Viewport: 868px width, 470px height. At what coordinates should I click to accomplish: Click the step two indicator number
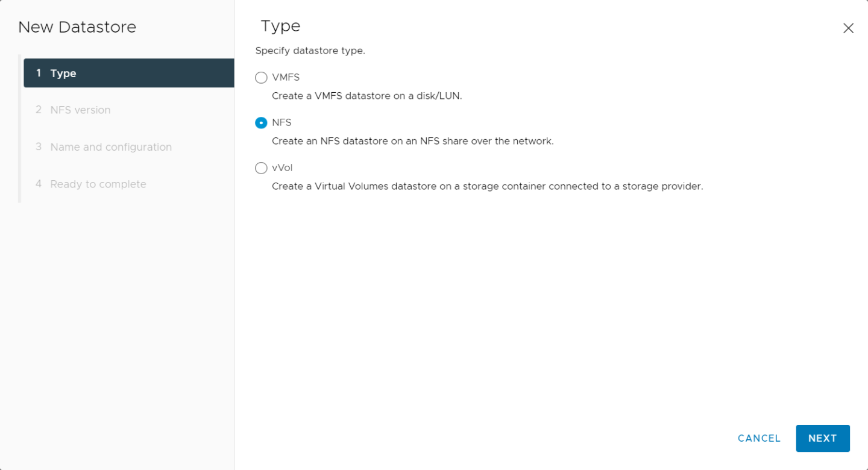(x=38, y=110)
